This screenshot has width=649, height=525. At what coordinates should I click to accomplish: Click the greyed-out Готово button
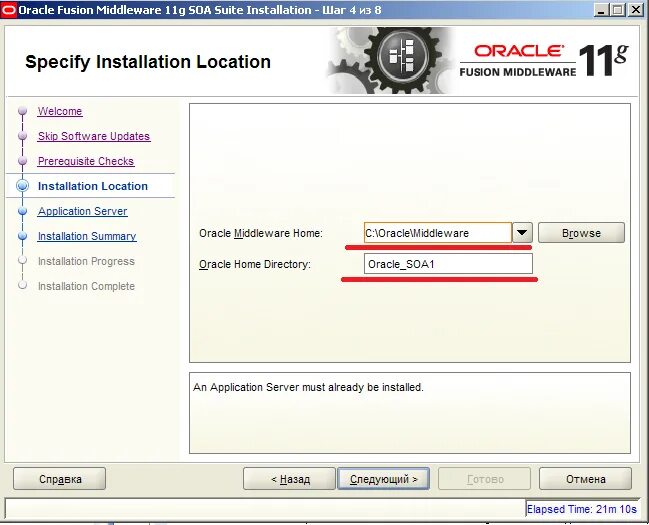point(485,479)
